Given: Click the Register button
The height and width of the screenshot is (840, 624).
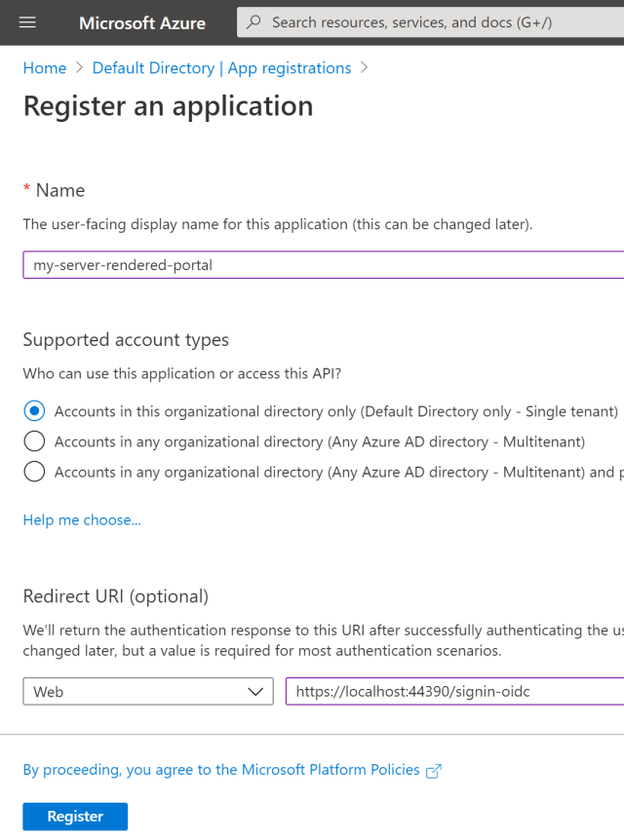Looking at the screenshot, I should 75,817.
